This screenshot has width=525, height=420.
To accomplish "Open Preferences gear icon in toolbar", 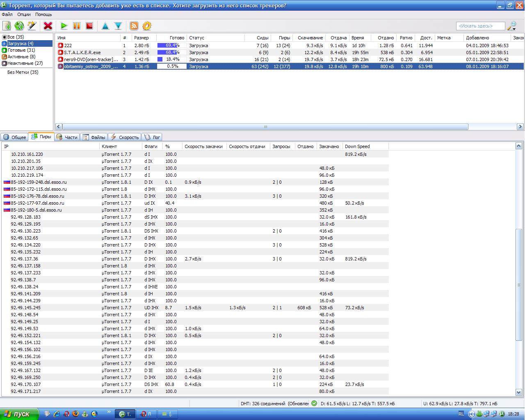I will coord(147,26).
